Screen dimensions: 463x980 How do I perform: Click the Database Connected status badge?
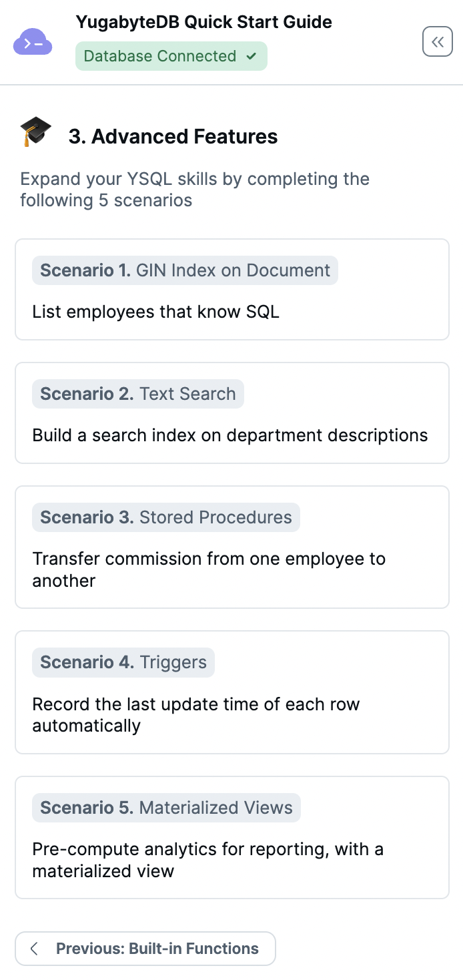[171, 56]
